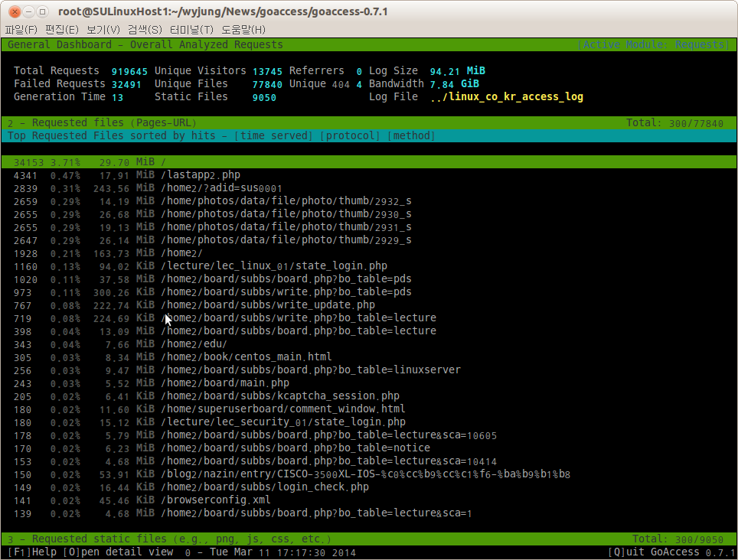Open the 파일(F) menu
The width and height of the screenshot is (738, 560).
(x=21, y=30)
